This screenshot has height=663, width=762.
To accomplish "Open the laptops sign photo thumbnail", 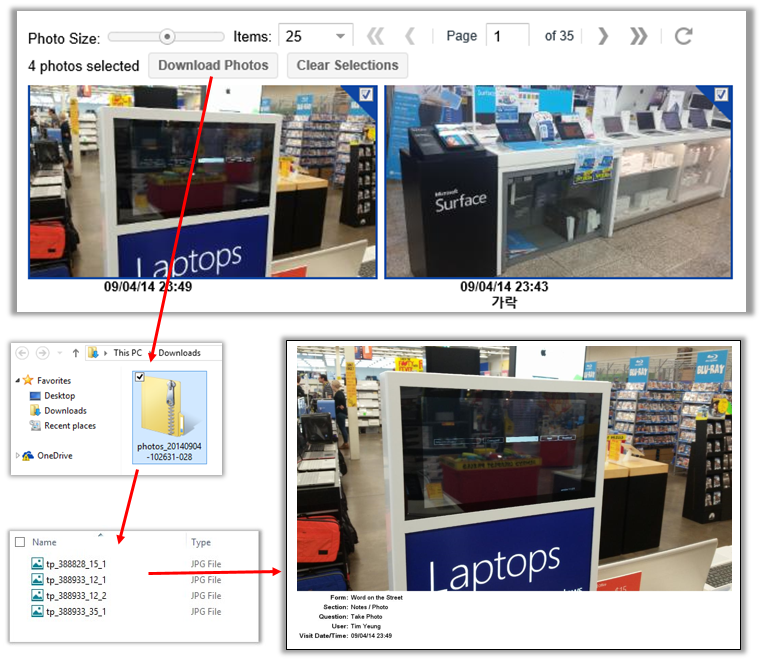I will coord(203,182).
